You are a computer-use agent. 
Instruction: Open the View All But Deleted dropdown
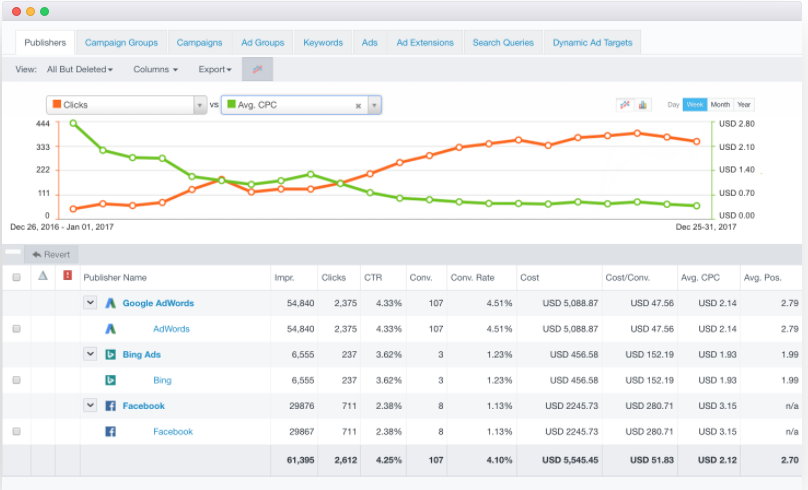(80, 69)
